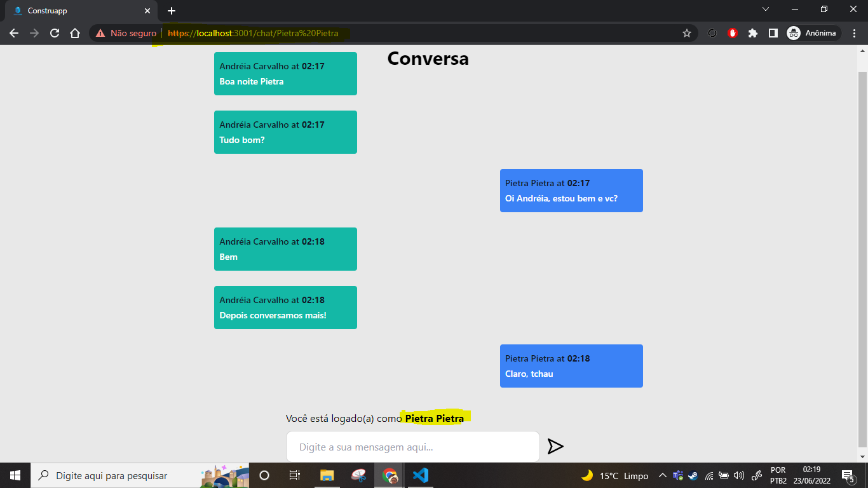Expand the hidden system tray icons
This screenshot has width=868, height=488.
(662, 475)
